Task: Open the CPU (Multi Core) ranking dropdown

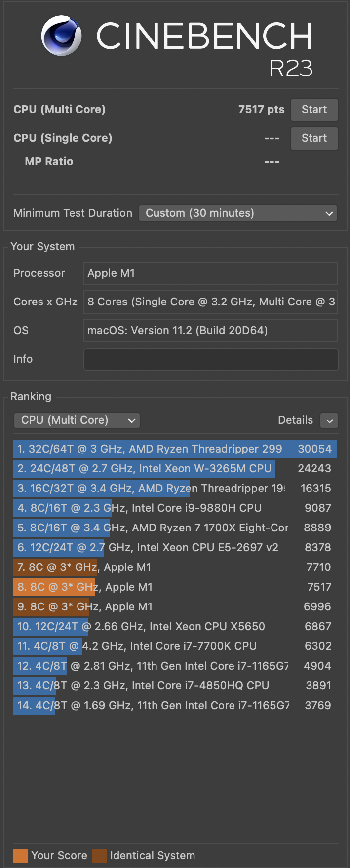Action: point(77,420)
